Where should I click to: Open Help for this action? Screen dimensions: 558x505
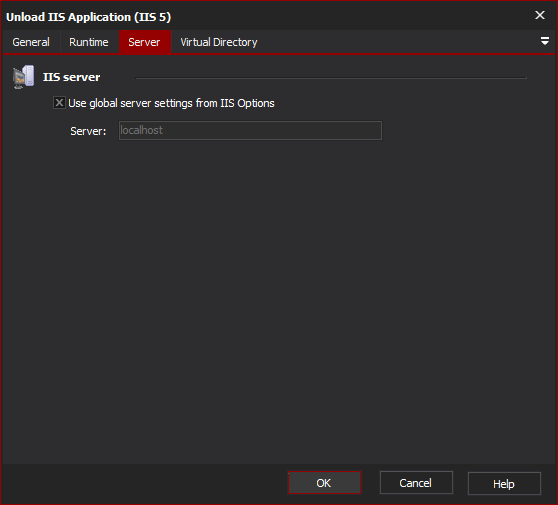(504, 483)
